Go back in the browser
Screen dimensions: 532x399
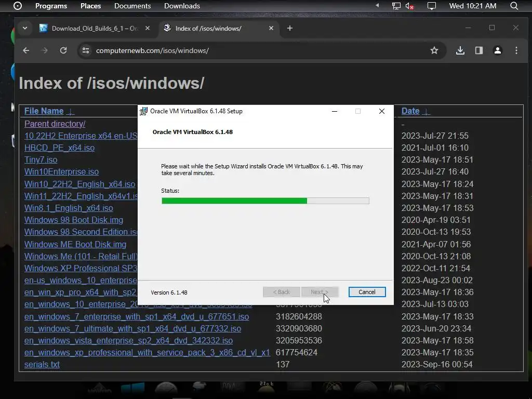pyautogui.click(x=26, y=50)
